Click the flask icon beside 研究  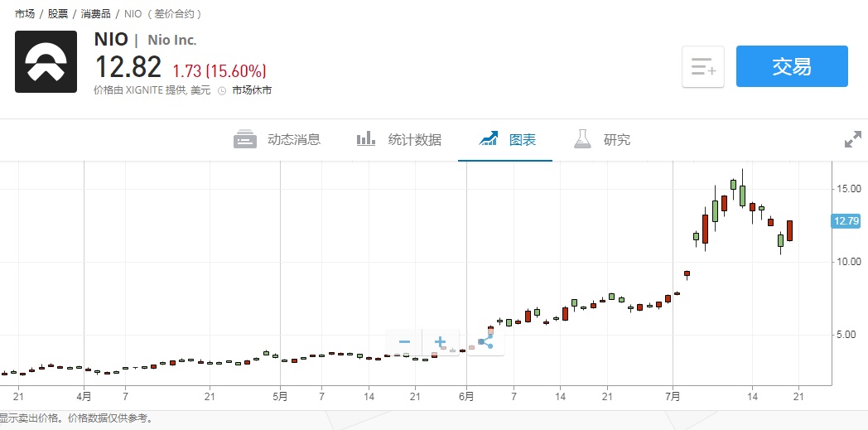click(x=582, y=139)
